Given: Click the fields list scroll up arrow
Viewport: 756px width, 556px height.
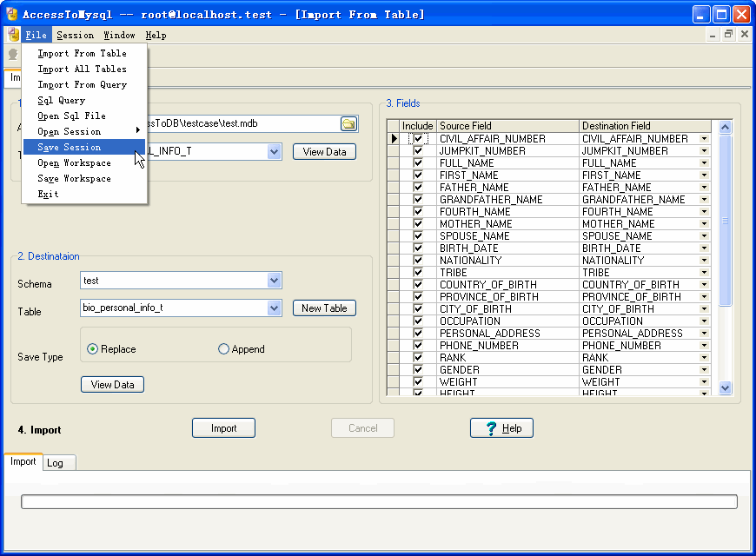Looking at the screenshot, I should pos(725,128).
